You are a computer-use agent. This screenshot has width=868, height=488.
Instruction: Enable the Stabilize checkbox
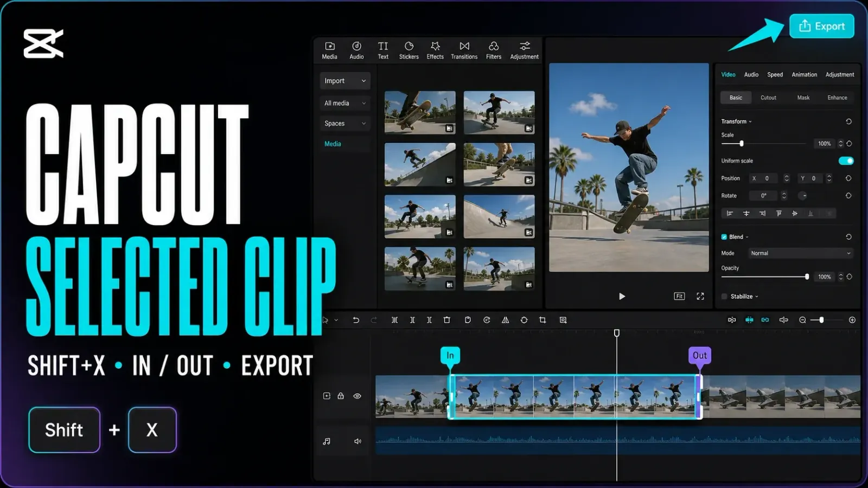pyautogui.click(x=724, y=297)
